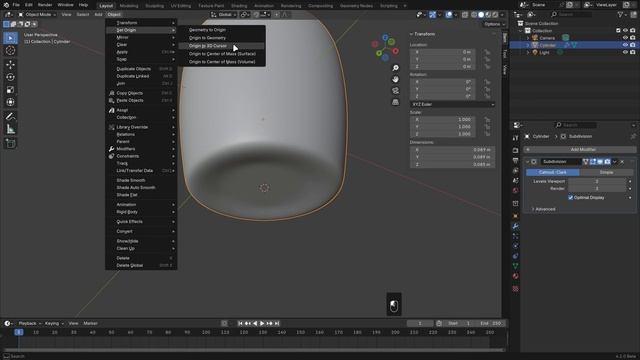Screen dimensions: 640x360
Task: Remove the Subdivision modifier with X
Action: point(622,162)
